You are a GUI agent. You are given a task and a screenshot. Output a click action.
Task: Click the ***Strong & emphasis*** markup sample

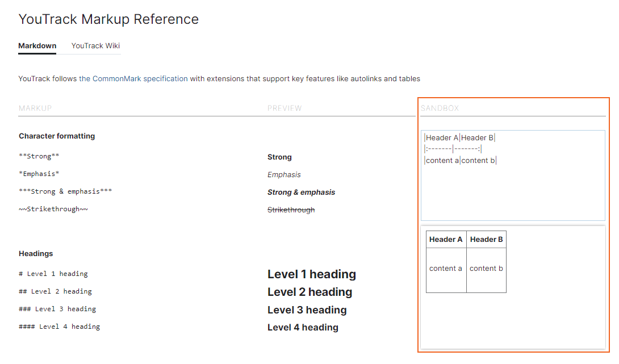pos(65,191)
